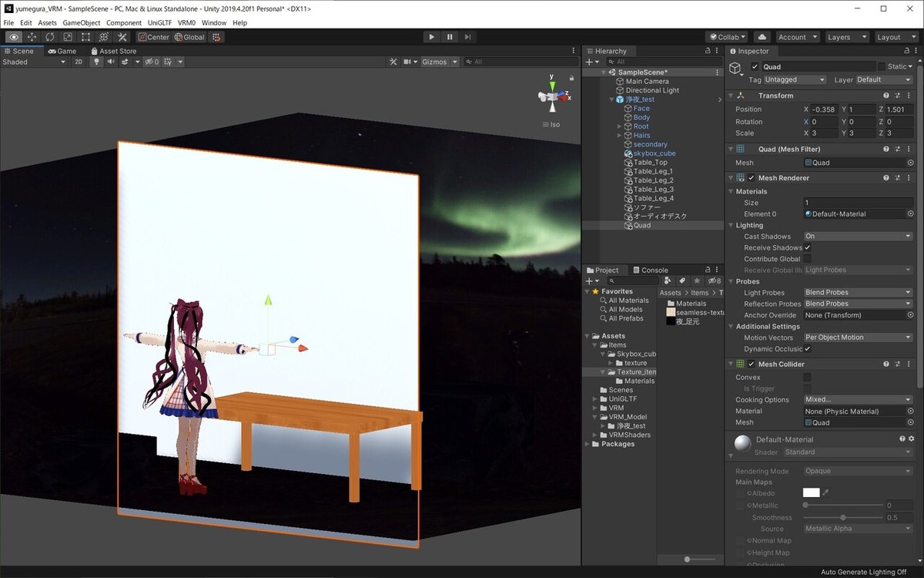This screenshot has width=924, height=578.
Task: Open Shaded draw mode dropdown
Action: click(34, 62)
